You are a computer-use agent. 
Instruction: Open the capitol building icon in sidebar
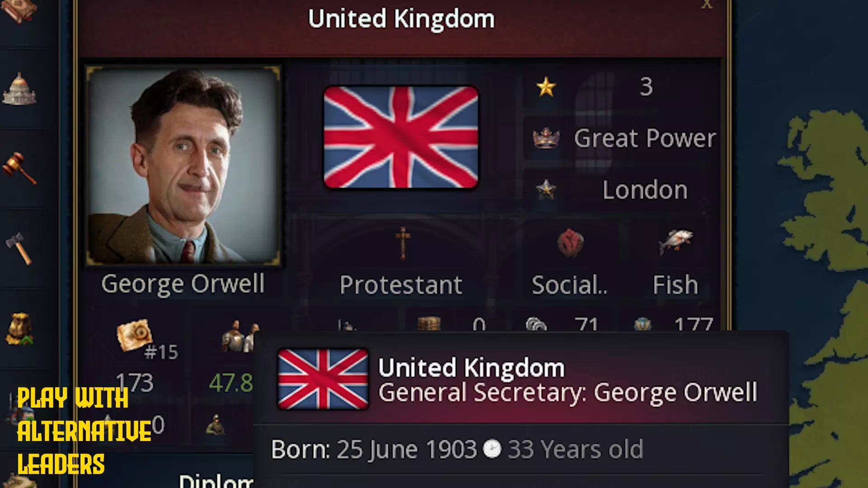coord(19,89)
